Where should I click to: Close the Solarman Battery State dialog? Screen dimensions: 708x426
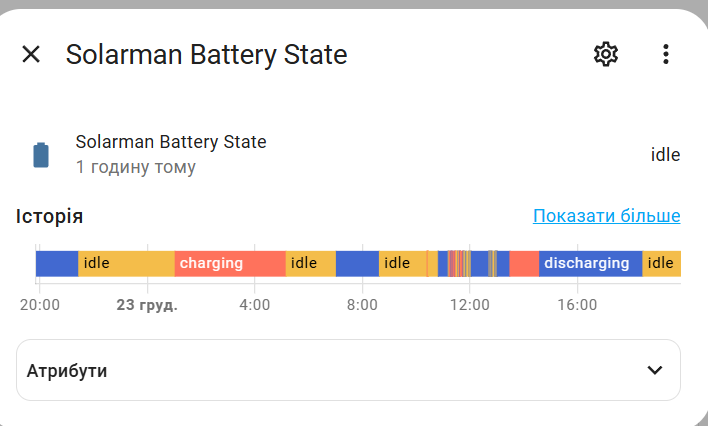click(x=31, y=54)
